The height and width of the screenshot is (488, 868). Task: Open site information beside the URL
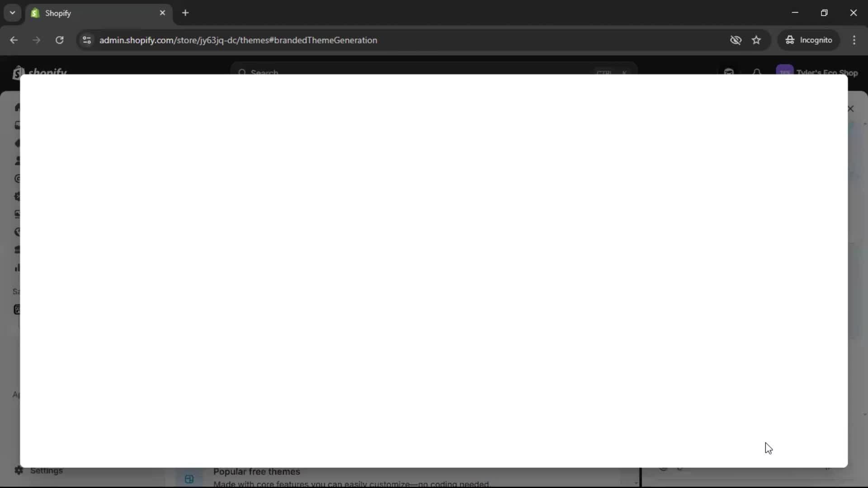[86, 40]
